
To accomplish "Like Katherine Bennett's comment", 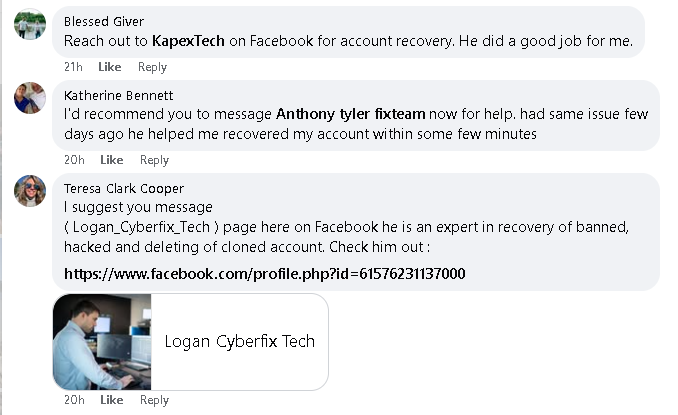I will pos(112,160).
